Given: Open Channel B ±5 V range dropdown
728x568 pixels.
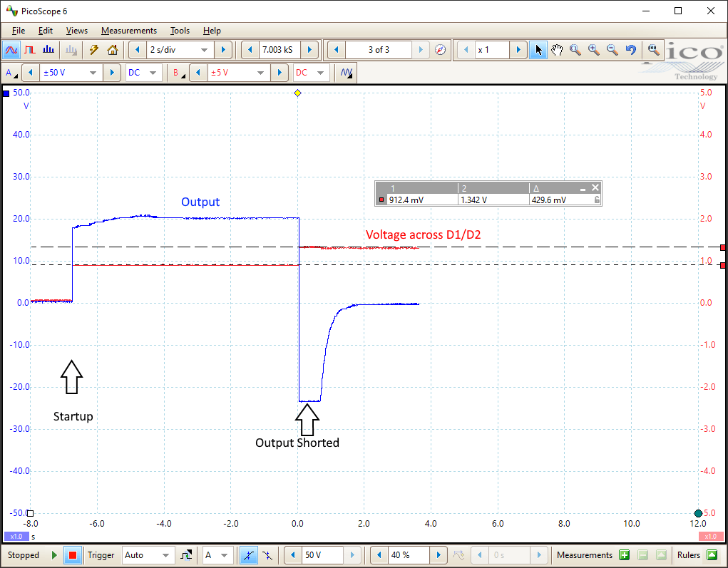Looking at the screenshot, I should click(x=260, y=73).
